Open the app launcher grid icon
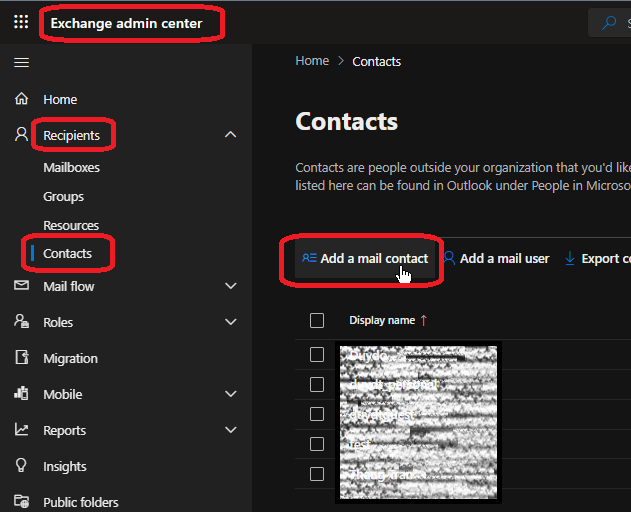 coord(21,22)
